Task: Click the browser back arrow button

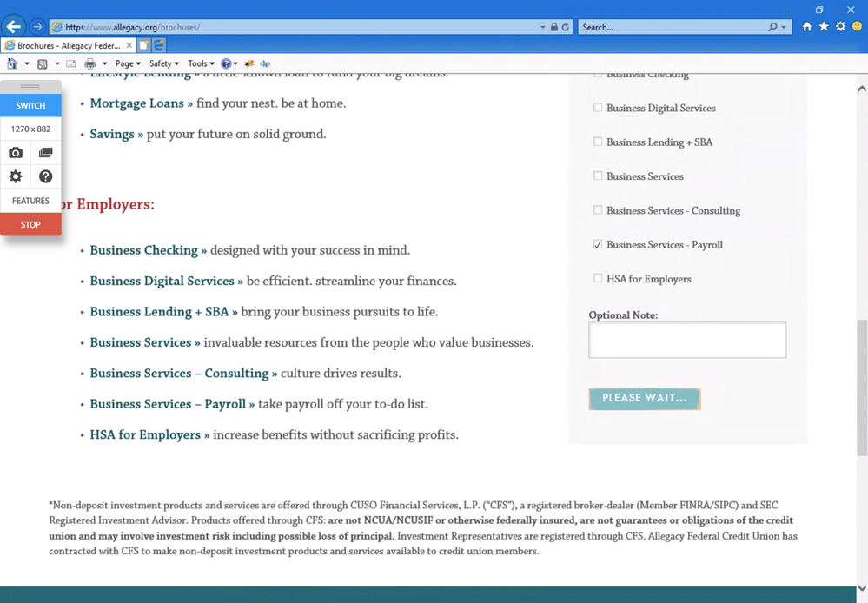Action: [x=14, y=27]
